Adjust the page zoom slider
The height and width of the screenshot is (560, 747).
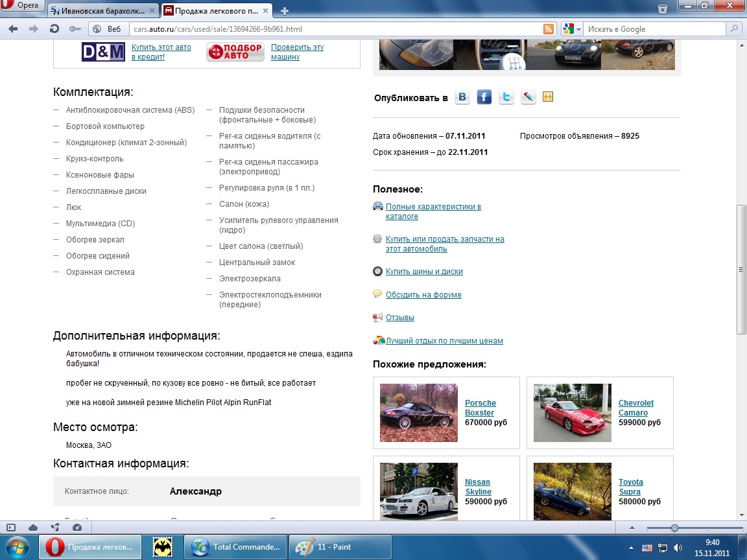pyautogui.click(x=674, y=528)
